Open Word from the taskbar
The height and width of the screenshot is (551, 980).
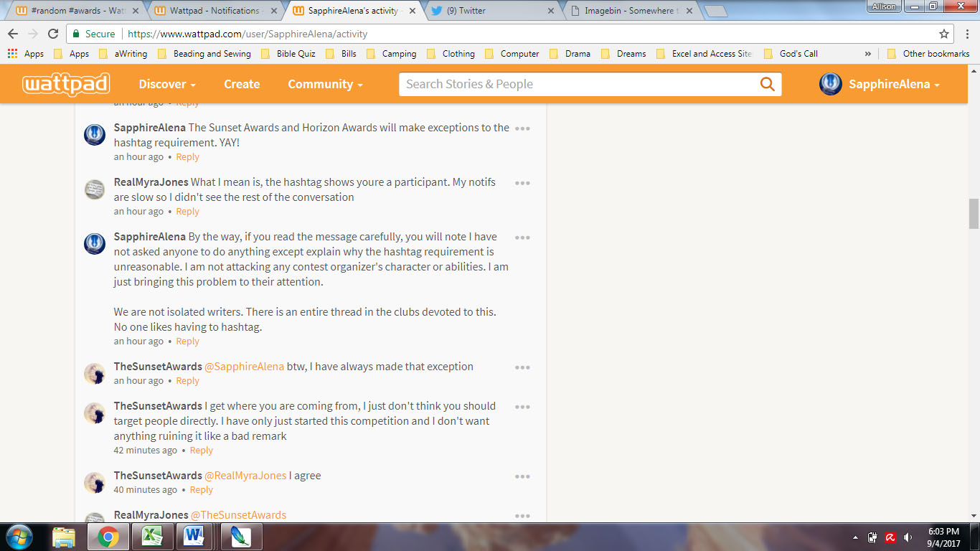[193, 537]
